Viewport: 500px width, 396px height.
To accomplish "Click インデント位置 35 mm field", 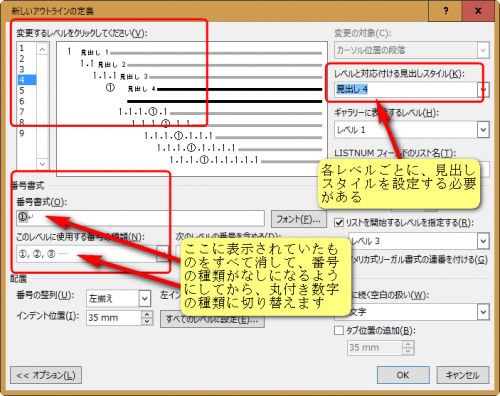I will click(114, 318).
